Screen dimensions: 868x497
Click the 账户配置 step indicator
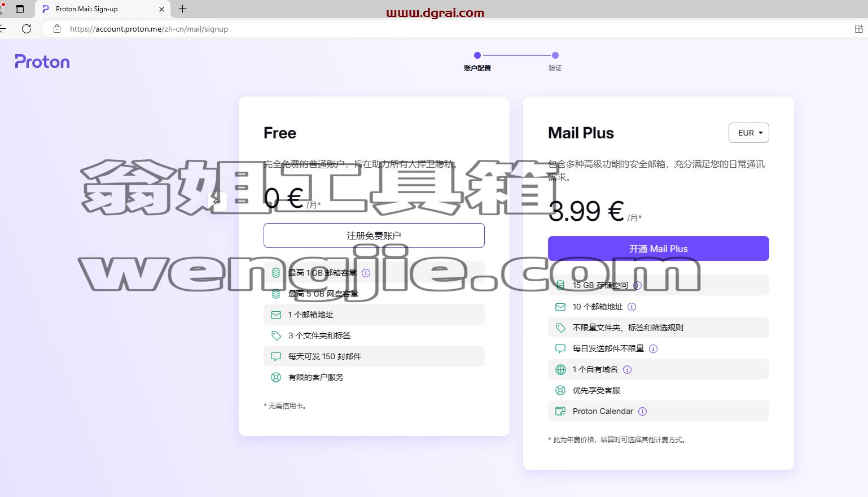(477, 62)
